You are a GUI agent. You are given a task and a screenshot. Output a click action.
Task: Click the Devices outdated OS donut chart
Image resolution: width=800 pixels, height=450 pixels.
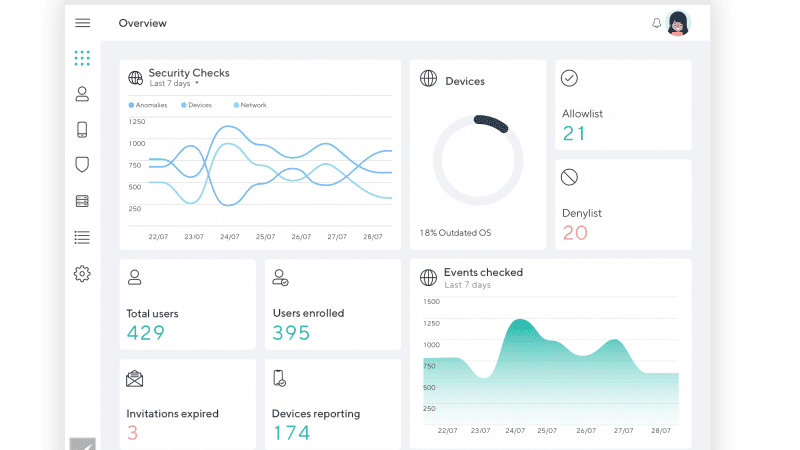478,160
